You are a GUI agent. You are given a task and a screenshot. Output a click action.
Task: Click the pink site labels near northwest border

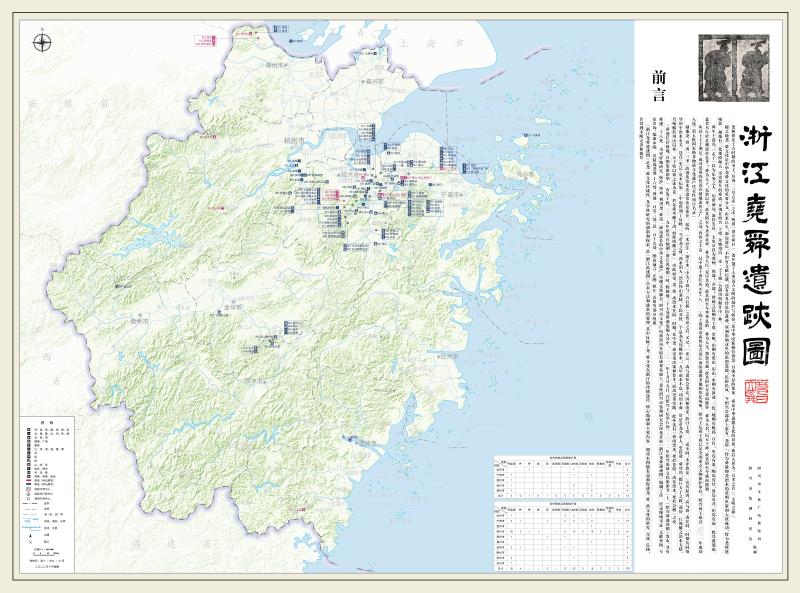(206, 40)
